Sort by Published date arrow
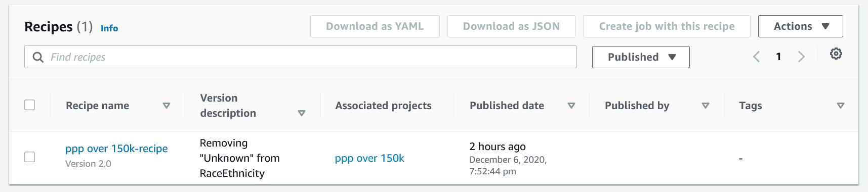 tap(571, 106)
